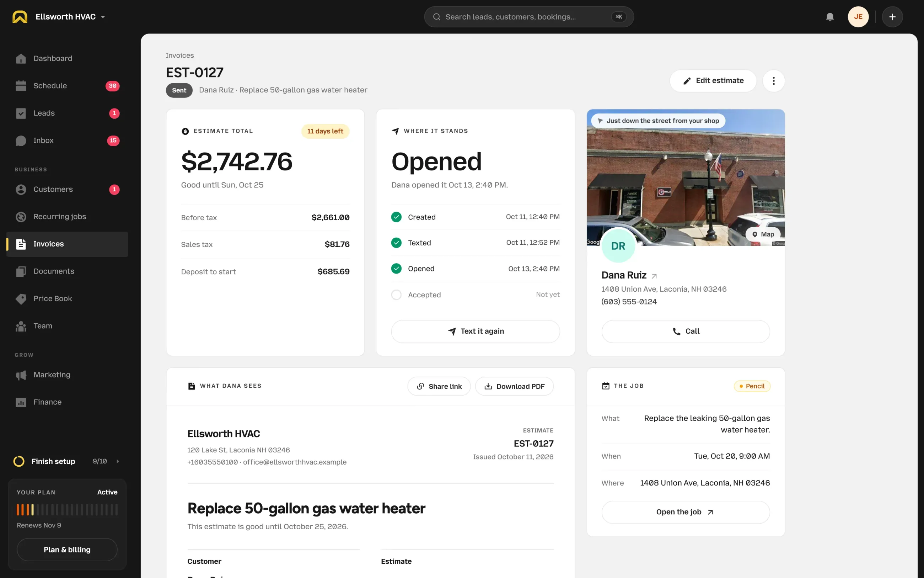Screen dimensions: 924x578
Task: Click the plan usage progress bar
Action: (67, 510)
